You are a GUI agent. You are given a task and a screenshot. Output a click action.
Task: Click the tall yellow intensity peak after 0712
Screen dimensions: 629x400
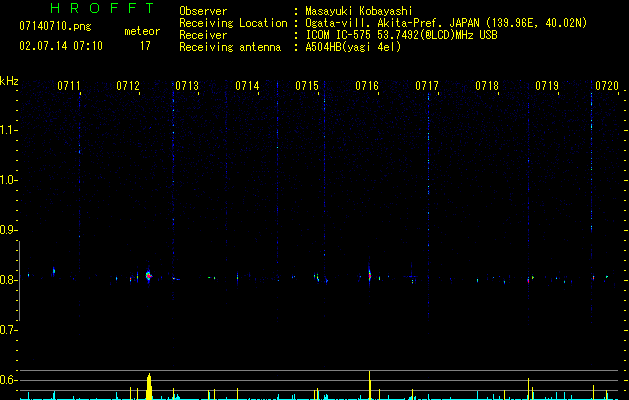pyautogui.click(x=149, y=386)
